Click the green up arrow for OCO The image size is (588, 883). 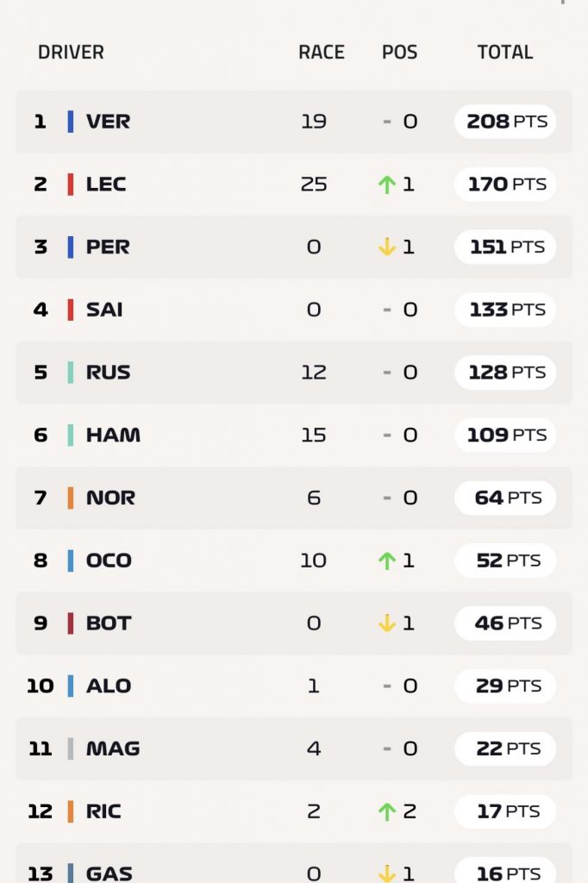386,560
